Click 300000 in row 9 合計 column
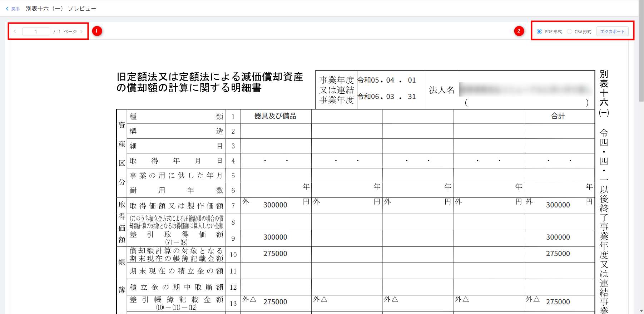This screenshot has width=644, height=314. coord(558,237)
